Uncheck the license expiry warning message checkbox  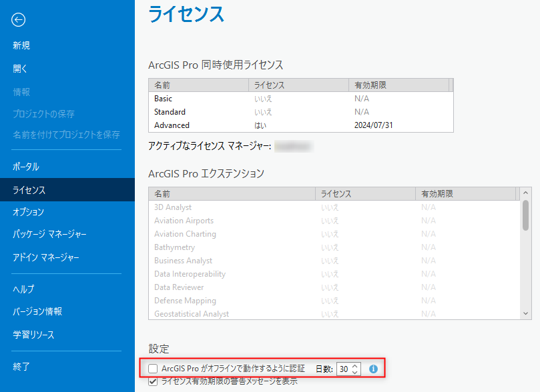pyautogui.click(x=153, y=381)
